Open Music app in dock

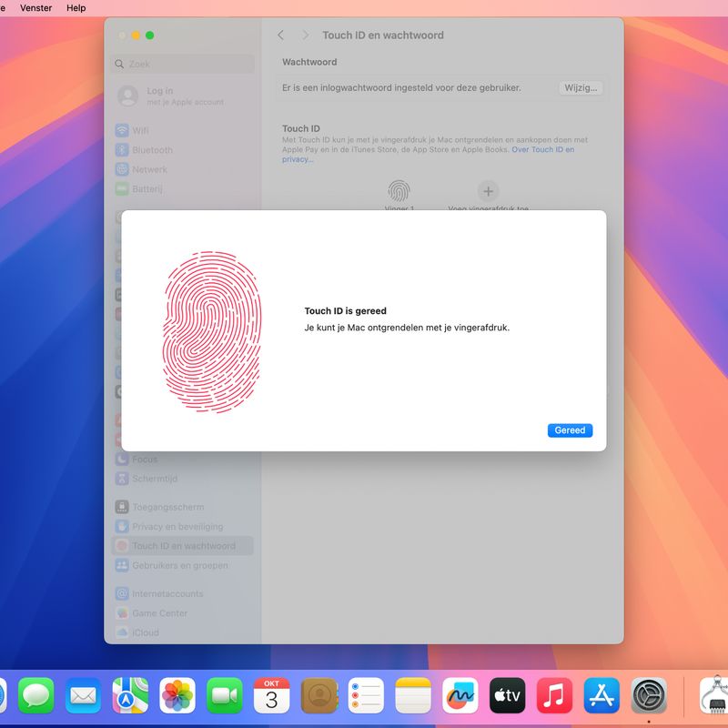(x=554, y=696)
